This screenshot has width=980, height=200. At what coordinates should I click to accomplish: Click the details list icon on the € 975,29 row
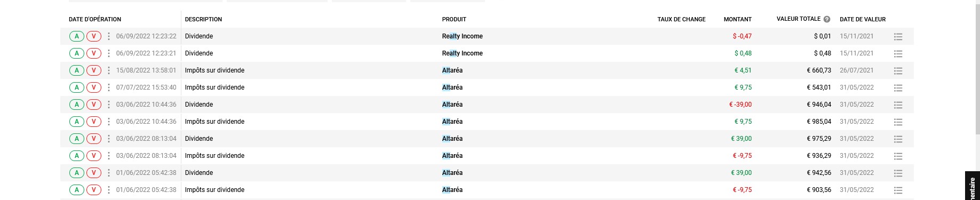pos(898,139)
